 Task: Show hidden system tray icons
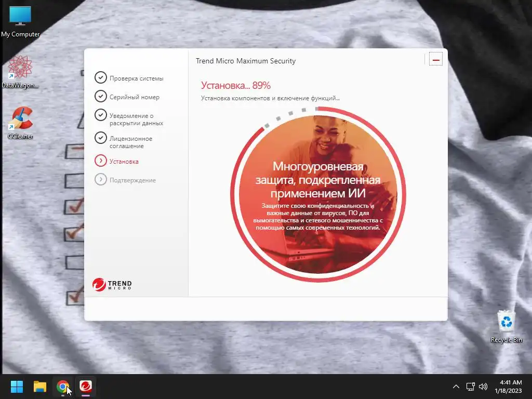(456, 387)
